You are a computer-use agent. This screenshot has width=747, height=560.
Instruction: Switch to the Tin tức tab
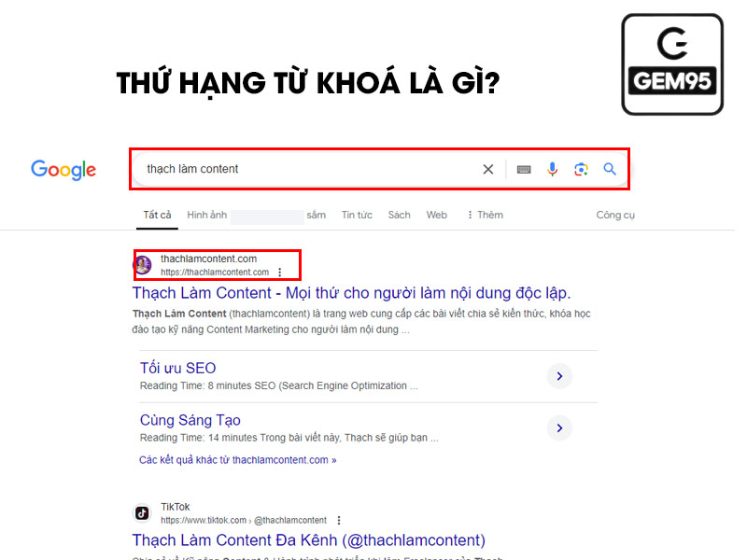(357, 215)
